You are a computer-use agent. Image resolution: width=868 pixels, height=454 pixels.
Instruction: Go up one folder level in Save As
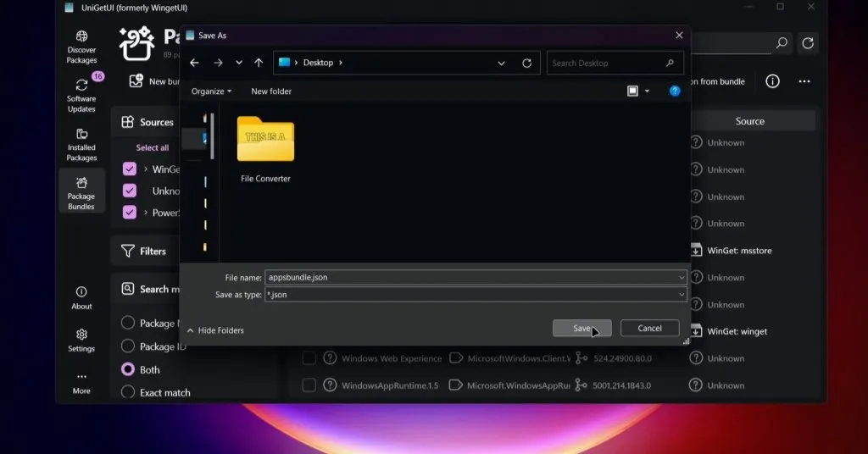tap(259, 63)
